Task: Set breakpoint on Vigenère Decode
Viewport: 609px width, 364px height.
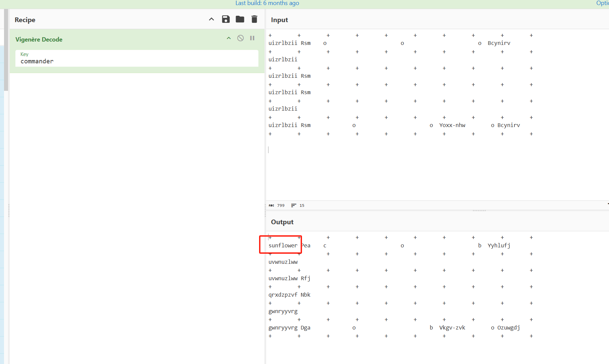Action: (x=252, y=38)
